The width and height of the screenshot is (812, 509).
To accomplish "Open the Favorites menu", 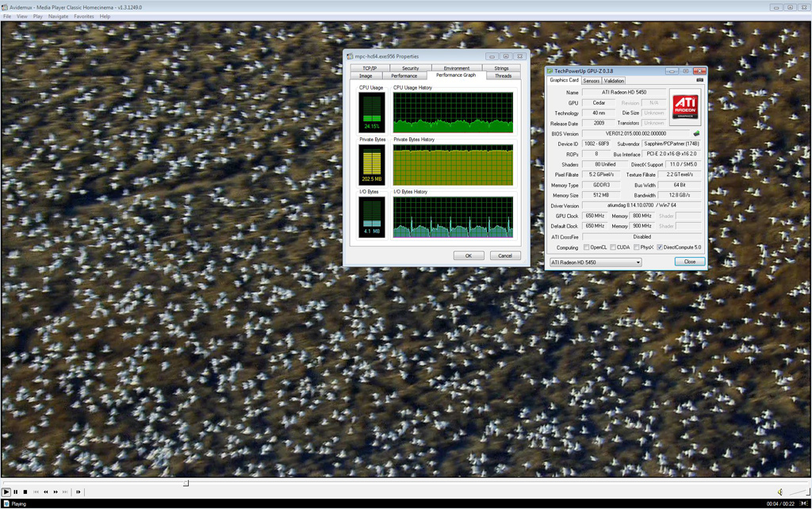I will pyautogui.click(x=84, y=16).
